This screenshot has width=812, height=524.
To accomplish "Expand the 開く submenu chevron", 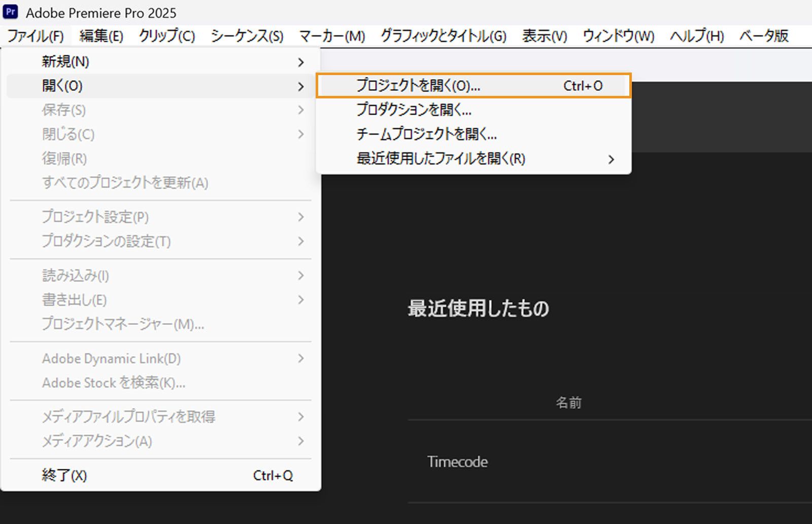I will [301, 86].
